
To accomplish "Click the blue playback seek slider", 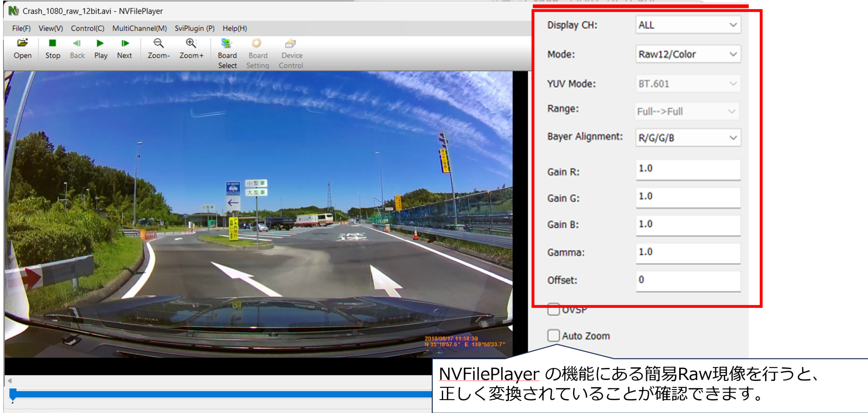I will tap(217, 394).
